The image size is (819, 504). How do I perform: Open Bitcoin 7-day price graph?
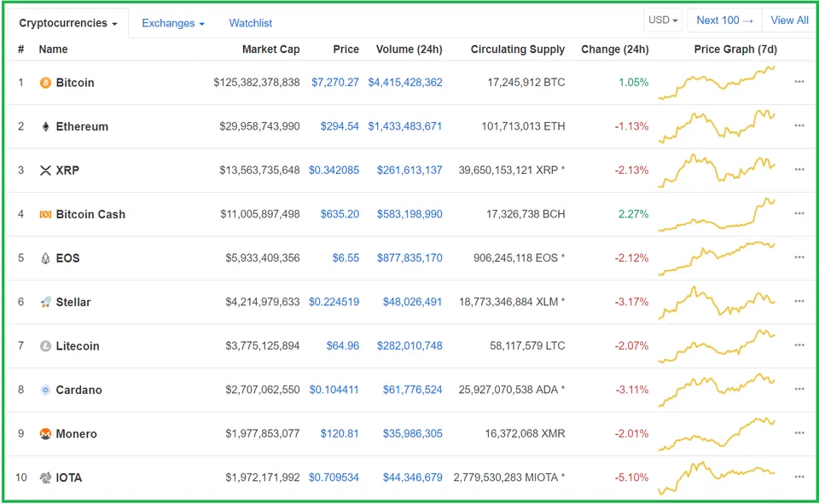point(717,83)
